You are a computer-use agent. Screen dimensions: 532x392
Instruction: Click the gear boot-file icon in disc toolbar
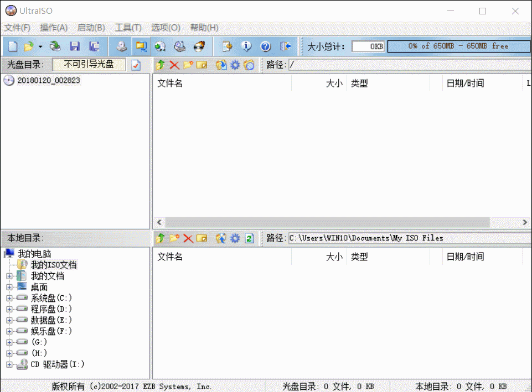tap(235, 65)
